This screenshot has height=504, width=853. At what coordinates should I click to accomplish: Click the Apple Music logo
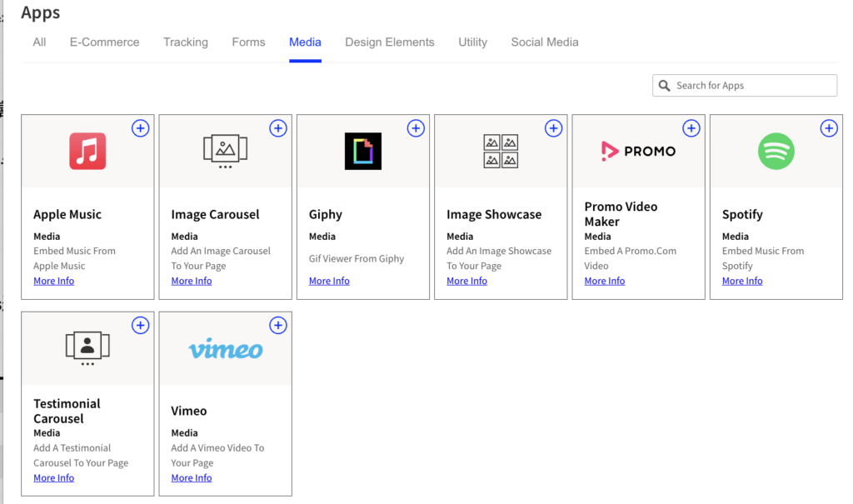[x=87, y=152]
